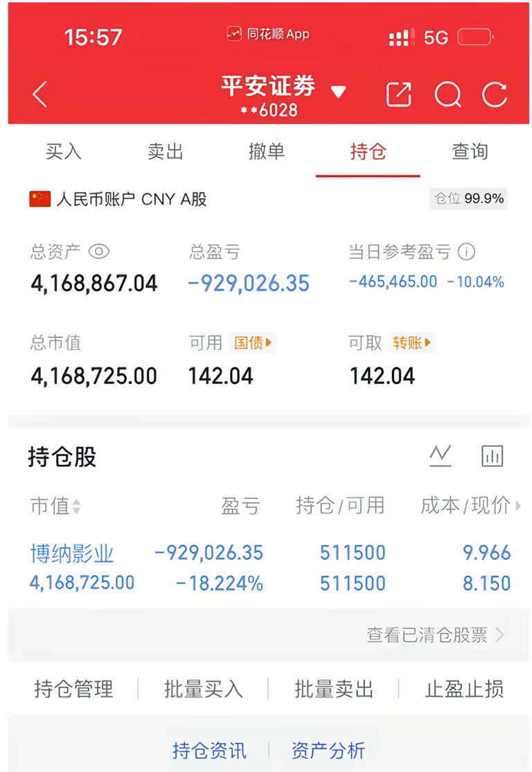Open 查看已清仓股票 link

click(x=436, y=635)
